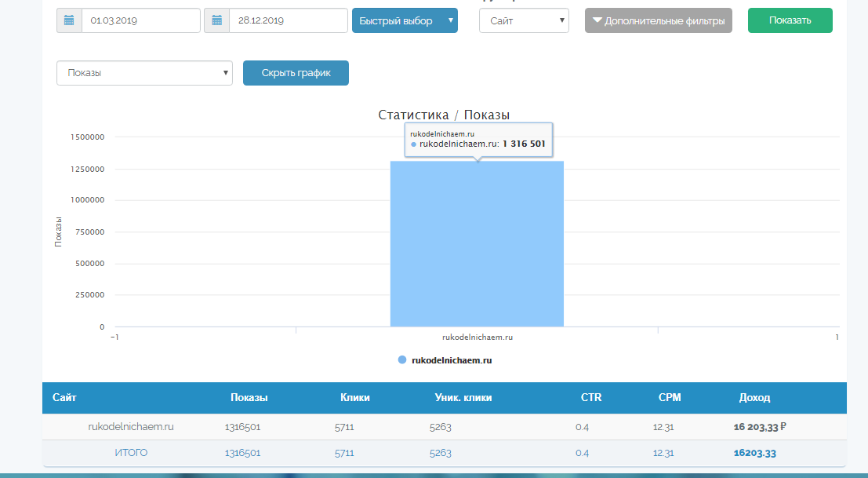Click rukodelnichaem.ru in the table row
The width and height of the screenshot is (868, 478).
(x=131, y=427)
